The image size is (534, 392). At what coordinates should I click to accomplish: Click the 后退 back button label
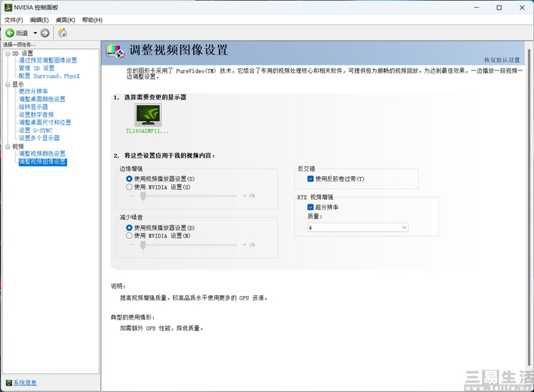[22, 33]
